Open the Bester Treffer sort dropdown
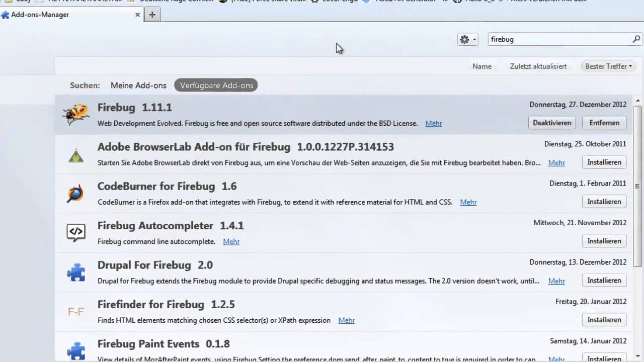This screenshot has height=362, width=644. pos(608,66)
